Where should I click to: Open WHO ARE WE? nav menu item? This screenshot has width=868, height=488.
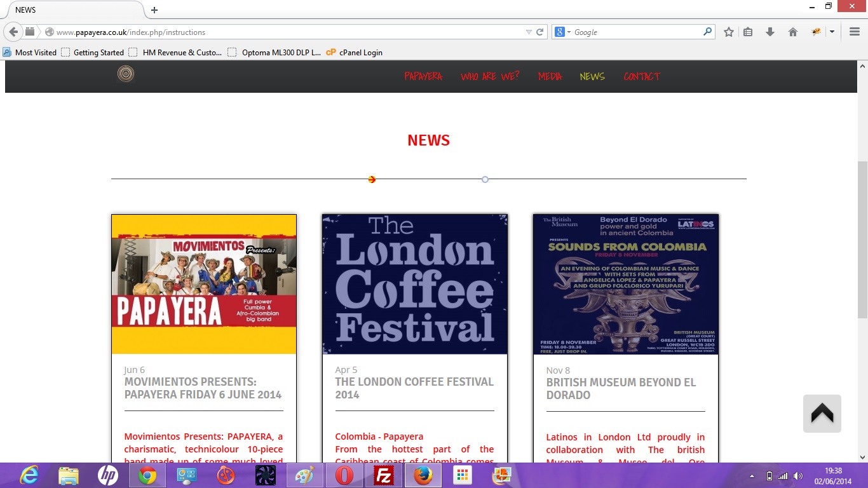(490, 76)
